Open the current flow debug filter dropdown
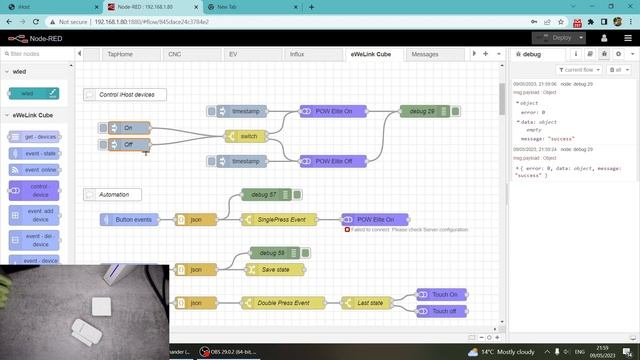Screen dimensions: 640x360 (x=579, y=70)
